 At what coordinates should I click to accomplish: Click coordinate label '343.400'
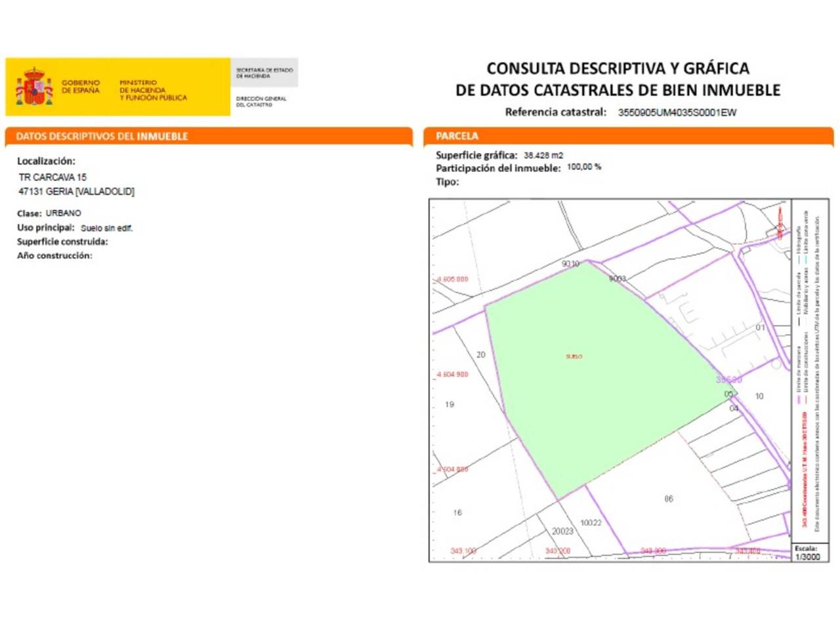click(747, 551)
